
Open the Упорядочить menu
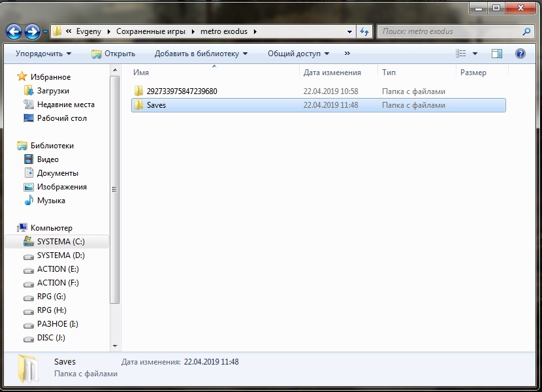pyautogui.click(x=43, y=54)
